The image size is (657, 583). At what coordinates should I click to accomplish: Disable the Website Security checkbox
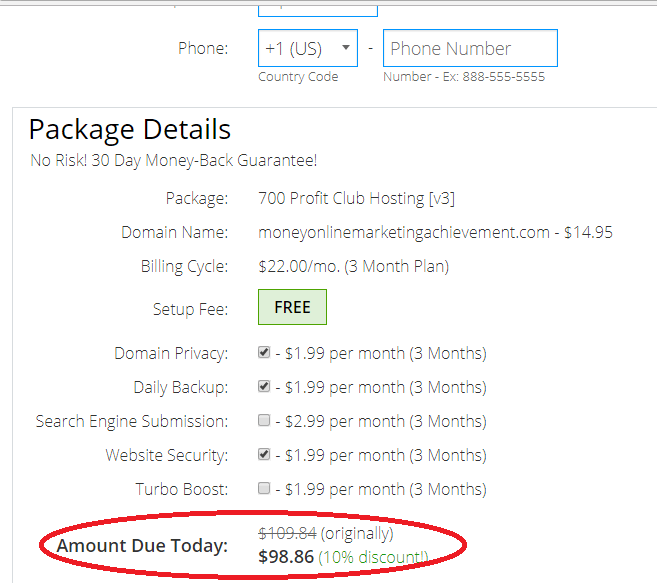click(264, 454)
